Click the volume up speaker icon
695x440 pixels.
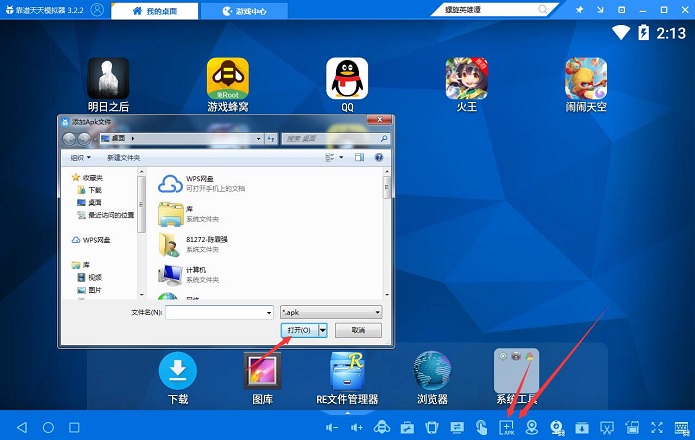click(x=357, y=427)
